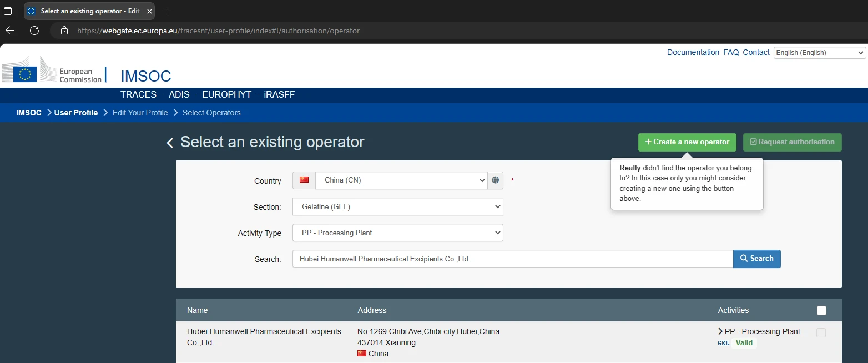The width and height of the screenshot is (868, 363).
Task: Open the Contact link
Action: [756, 52]
